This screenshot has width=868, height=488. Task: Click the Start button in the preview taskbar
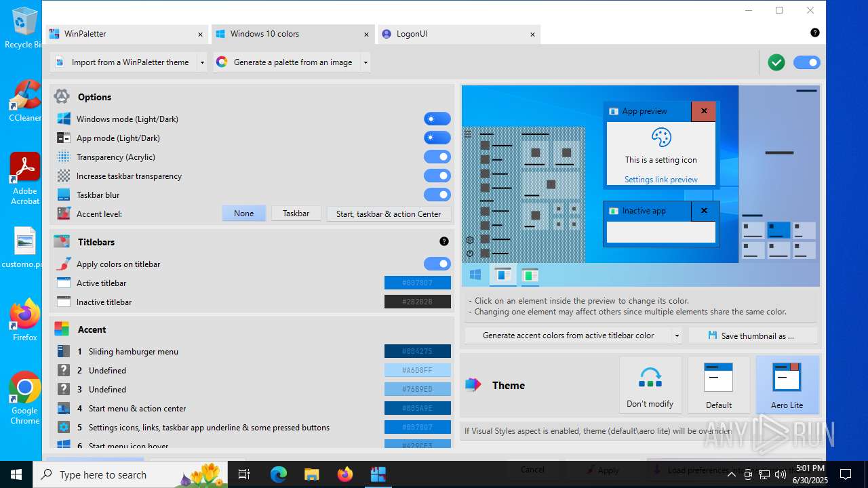click(x=475, y=274)
